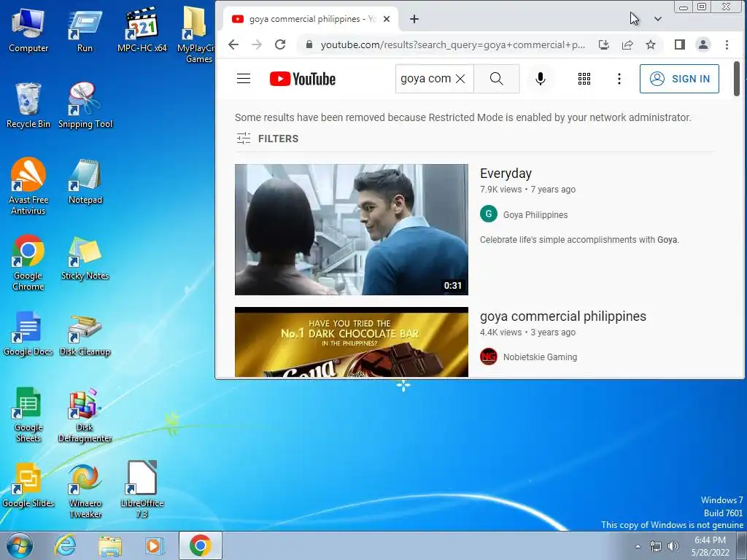
Task: Select the Winaero Tweaker shortcut
Action: click(x=85, y=491)
